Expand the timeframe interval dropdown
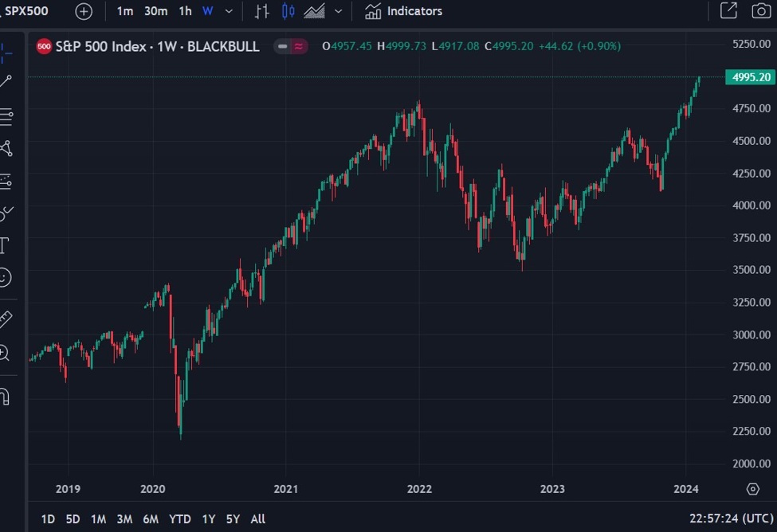This screenshot has width=777, height=532. tap(230, 11)
